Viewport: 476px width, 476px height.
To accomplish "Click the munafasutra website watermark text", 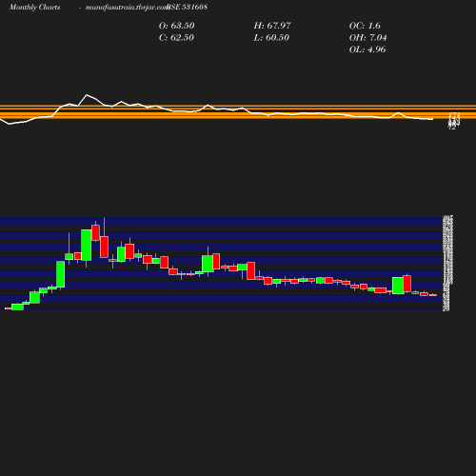I will tap(127, 8).
